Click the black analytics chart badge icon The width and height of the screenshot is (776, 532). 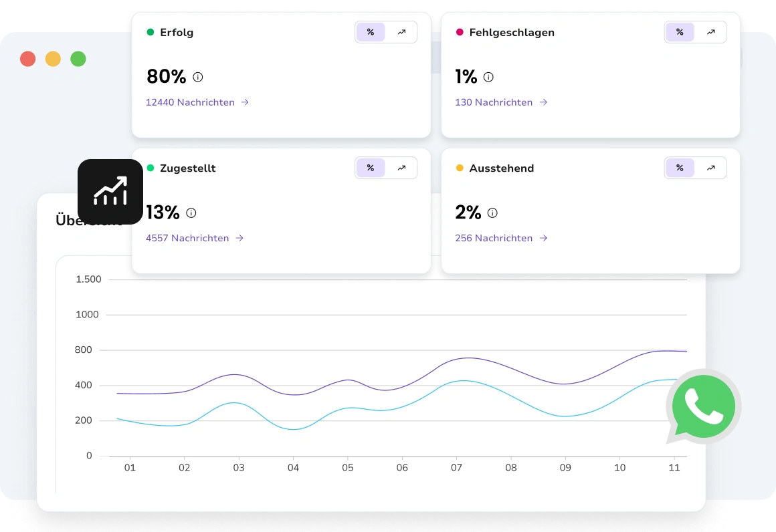point(110,192)
